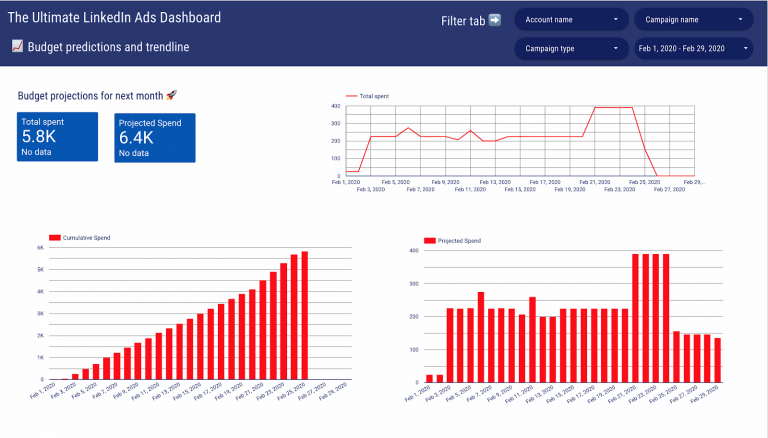Select the tallest bar in Cumulative Spend chart

pyautogui.click(x=305, y=315)
